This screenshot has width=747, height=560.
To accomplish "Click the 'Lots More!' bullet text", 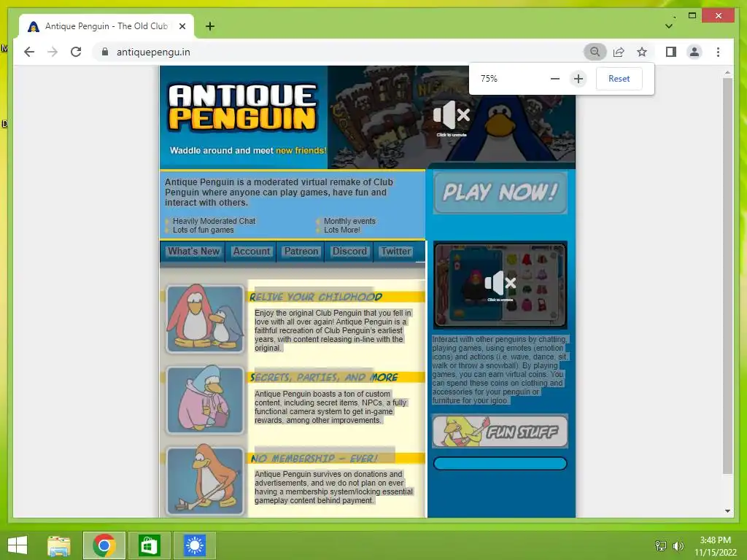I will pyautogui.click(x=341, y=230).
